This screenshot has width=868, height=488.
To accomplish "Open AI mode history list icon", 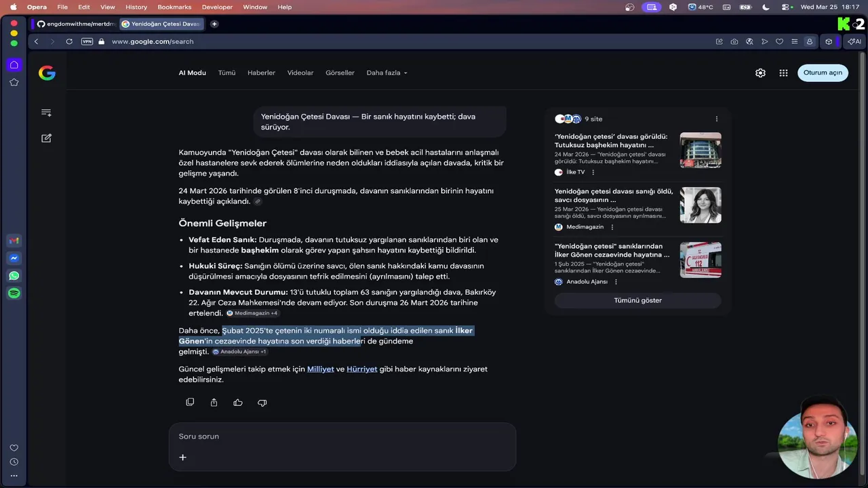I will click(x=46, y=113).
